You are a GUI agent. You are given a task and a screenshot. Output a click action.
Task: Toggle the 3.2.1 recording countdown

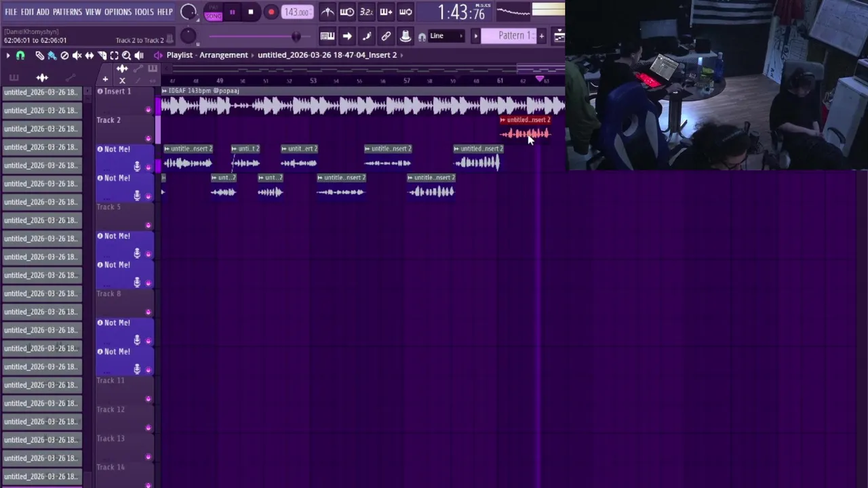coord(366,12)
